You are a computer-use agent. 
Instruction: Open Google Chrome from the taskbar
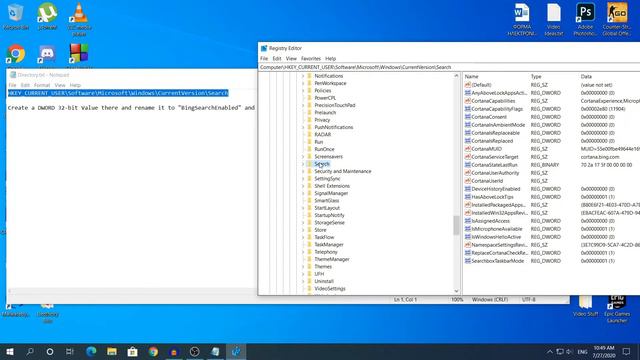(153, 351)
